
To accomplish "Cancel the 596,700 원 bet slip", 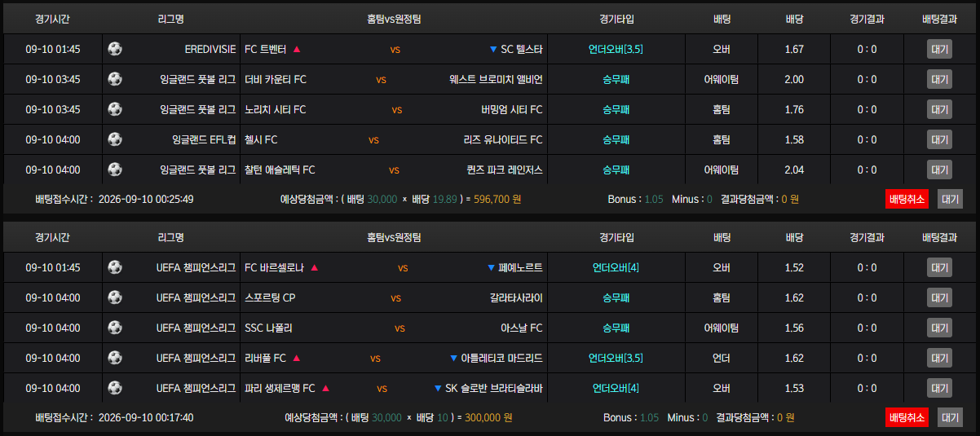I will point(907,199).
